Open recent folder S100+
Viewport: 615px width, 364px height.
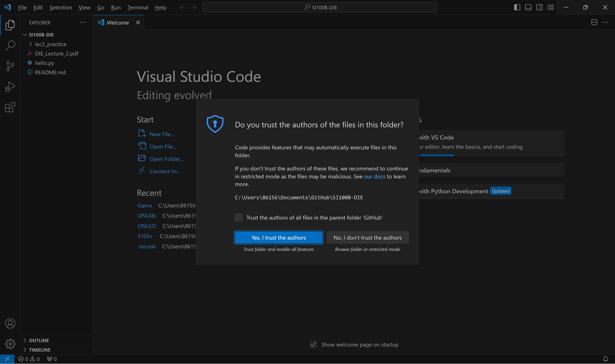tap(145, 236)
